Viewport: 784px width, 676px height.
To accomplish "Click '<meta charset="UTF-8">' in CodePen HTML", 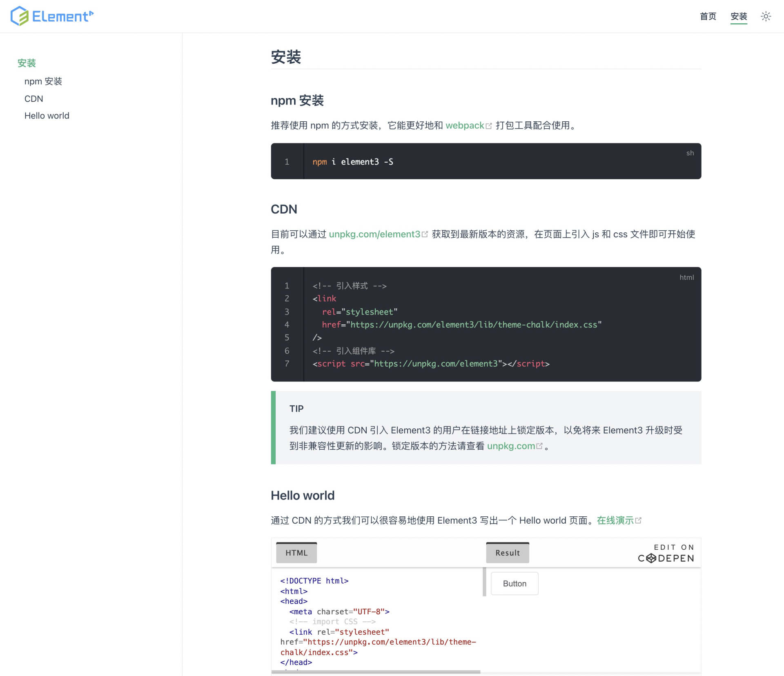I will coord(339,611).
